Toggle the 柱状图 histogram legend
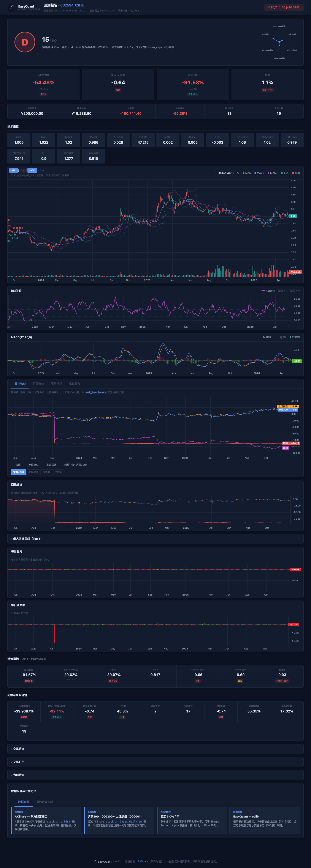Viewport: 311px width, 868px height. (294, 337)
